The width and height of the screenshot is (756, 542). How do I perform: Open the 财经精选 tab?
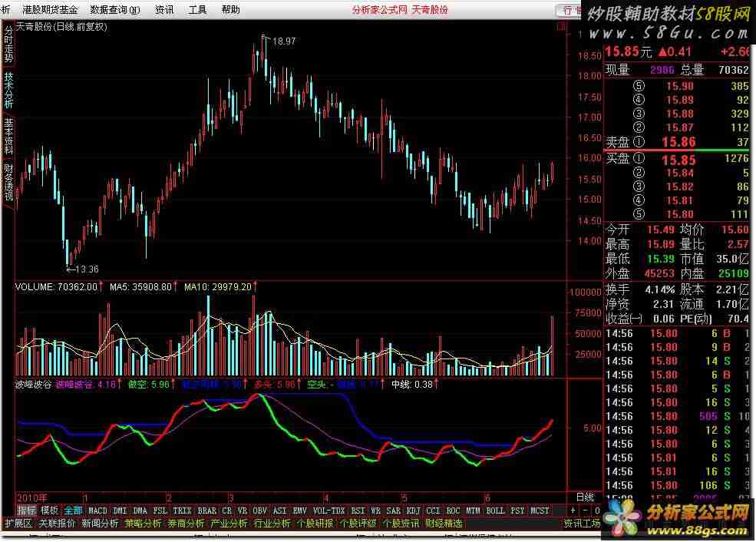coord(444,524)
